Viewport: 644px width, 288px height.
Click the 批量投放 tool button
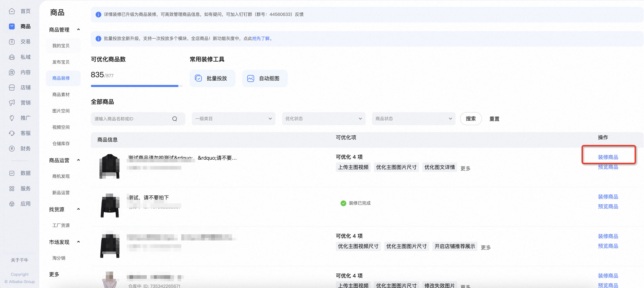coord(212,78)
